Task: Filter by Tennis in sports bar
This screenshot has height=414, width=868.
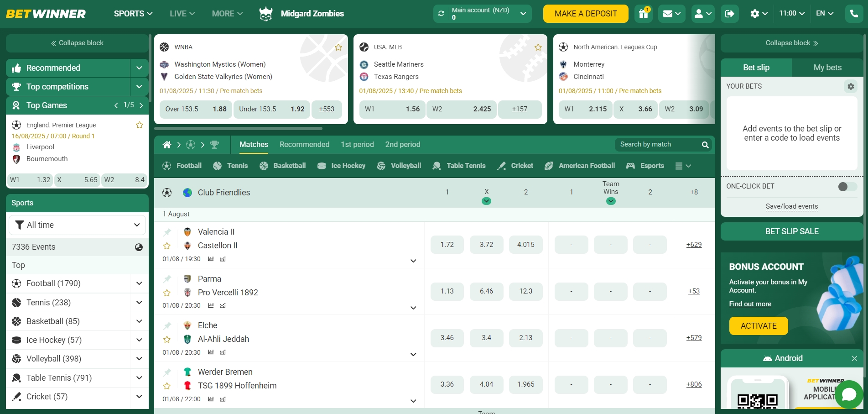Action: [x=230, y=166]
